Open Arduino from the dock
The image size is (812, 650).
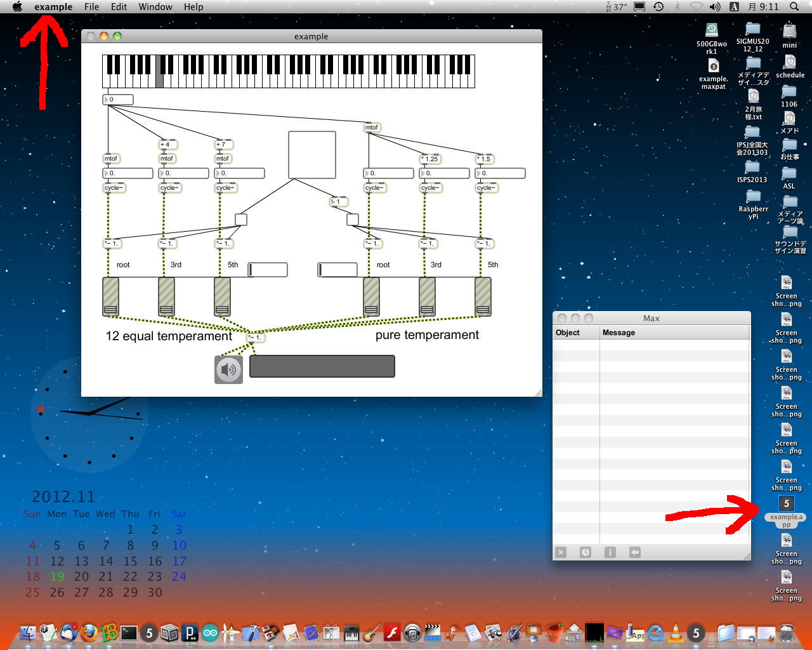point(210,632)
